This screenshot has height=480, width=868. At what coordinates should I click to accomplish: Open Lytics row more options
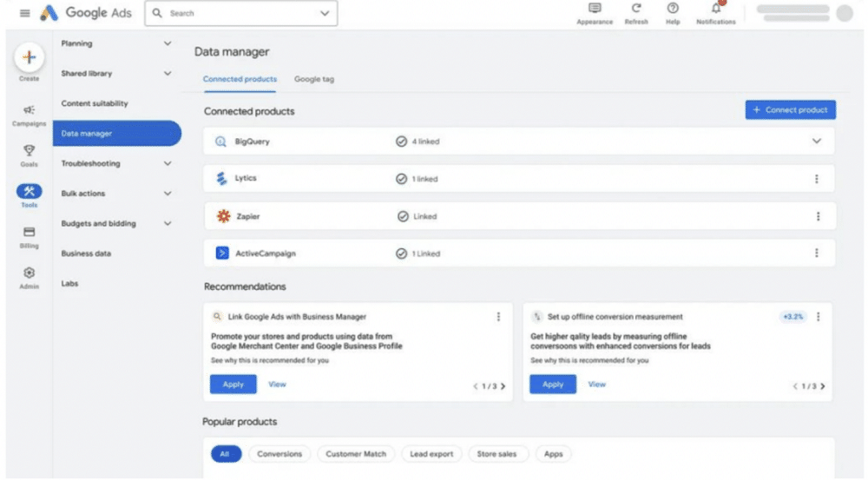(x=816, y=179)
